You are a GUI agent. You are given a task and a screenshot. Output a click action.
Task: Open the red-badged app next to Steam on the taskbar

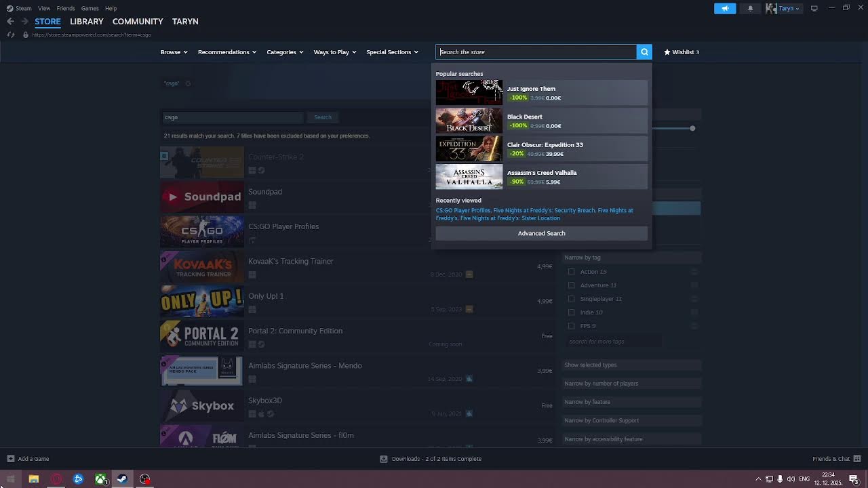pyautogui.click(x=144, y=479)
